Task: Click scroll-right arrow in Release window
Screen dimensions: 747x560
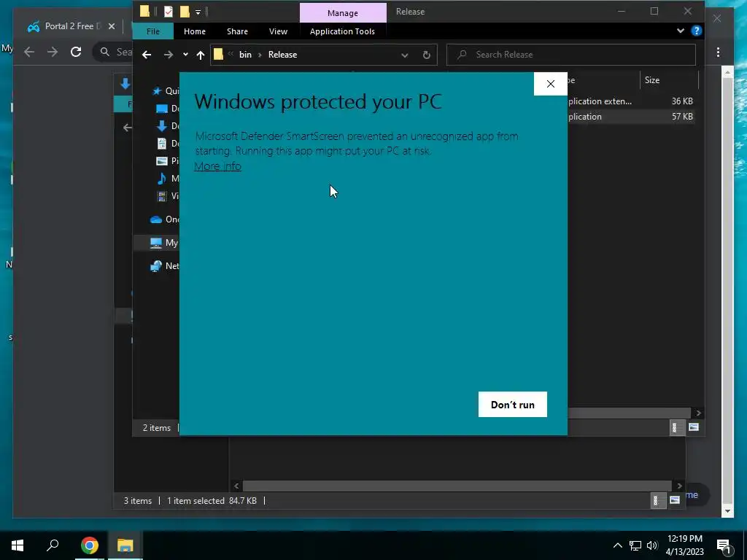Action: point(698,413)
